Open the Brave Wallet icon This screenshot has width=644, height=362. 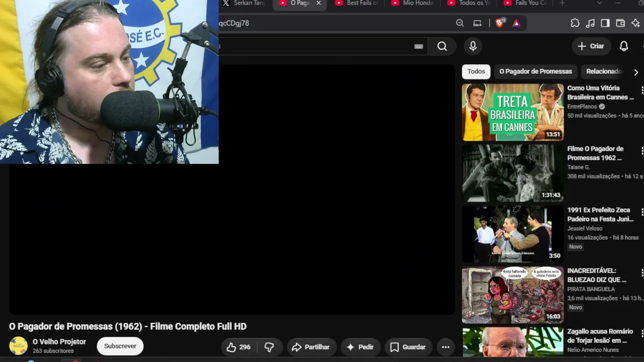620,23
